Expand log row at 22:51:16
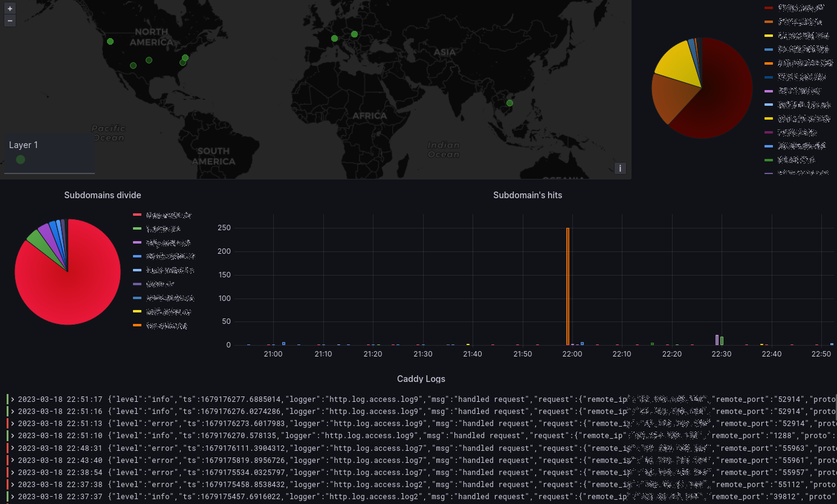This screenshot has width=837, height=504. pyautogui.click(x=13, y=411)
